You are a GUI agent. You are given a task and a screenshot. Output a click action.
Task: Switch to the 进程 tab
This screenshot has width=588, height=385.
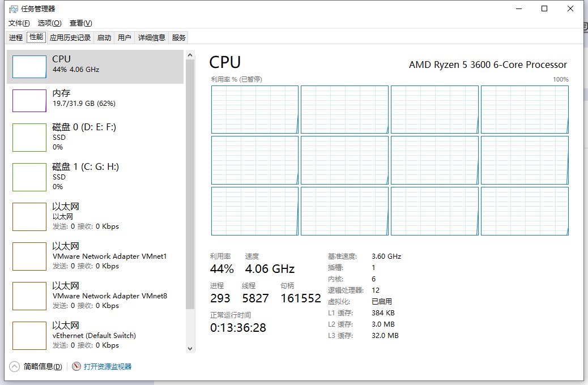click(16, 38)
